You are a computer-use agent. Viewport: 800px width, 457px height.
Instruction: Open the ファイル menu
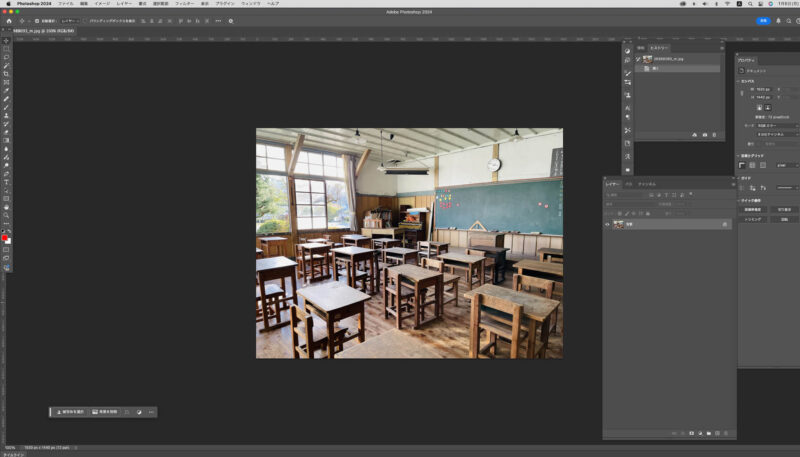coord(65,4)
